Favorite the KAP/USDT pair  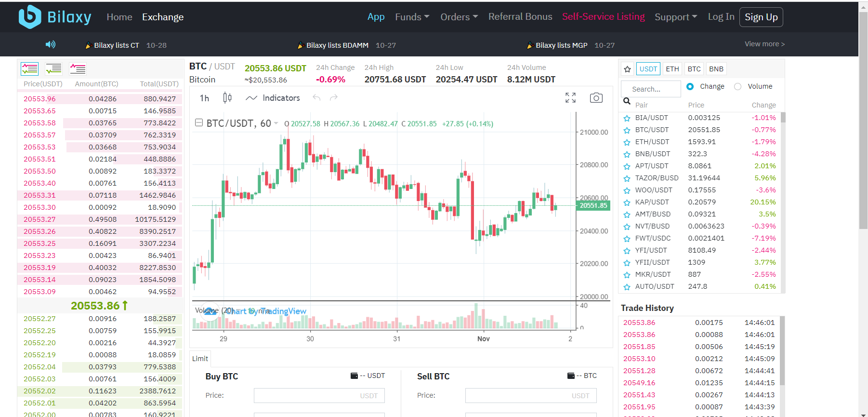coord(627,202)
